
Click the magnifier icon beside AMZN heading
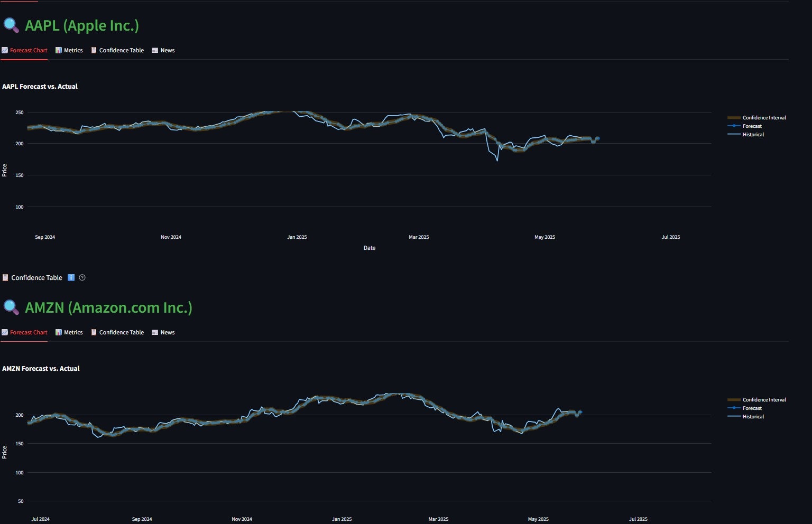[11, 307]
